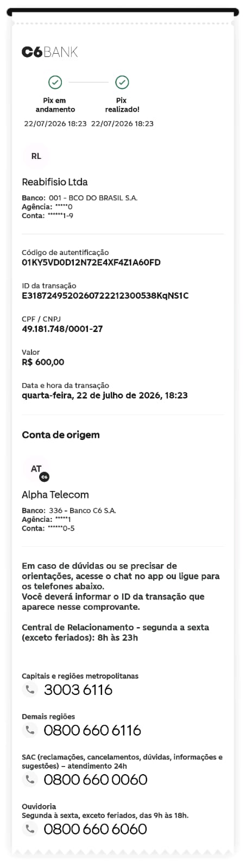Click the phone icon beside 0800 660 6116
Screen dimensions: 246x868
[x=30, y=730]
